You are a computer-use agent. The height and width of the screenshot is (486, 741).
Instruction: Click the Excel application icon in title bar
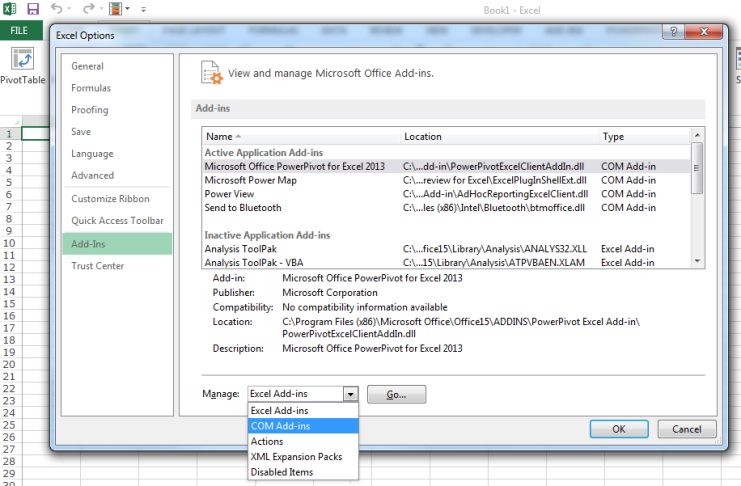[9, 9]
